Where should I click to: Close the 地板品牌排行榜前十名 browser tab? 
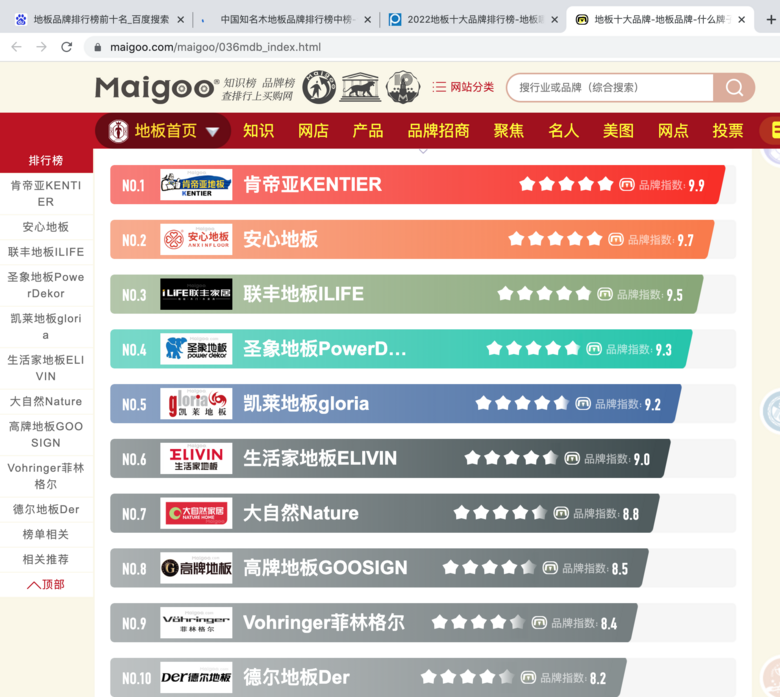(x=180, y=19)
